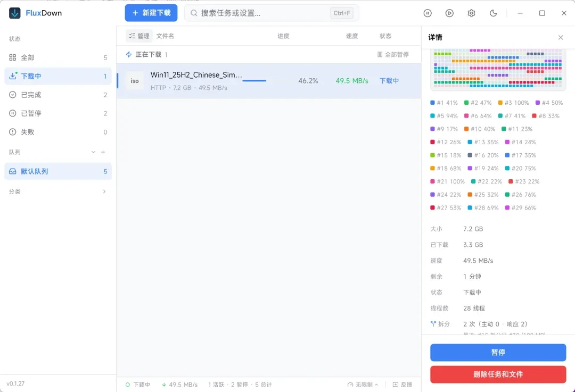Click the #29 66% thread legend
This screenshot has height=392, width=575.
click(520, 208)
